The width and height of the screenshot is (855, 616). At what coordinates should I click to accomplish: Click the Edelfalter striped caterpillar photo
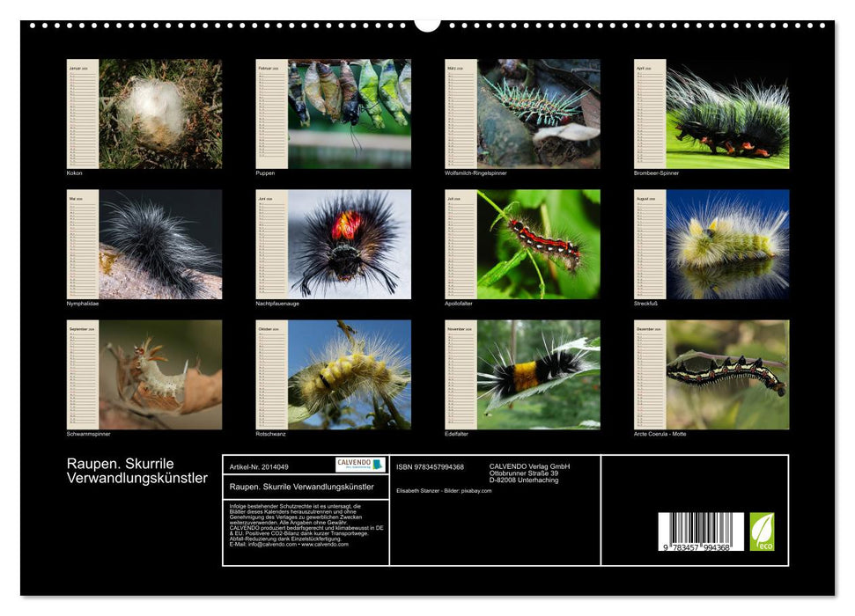click(x=538, y=374)
